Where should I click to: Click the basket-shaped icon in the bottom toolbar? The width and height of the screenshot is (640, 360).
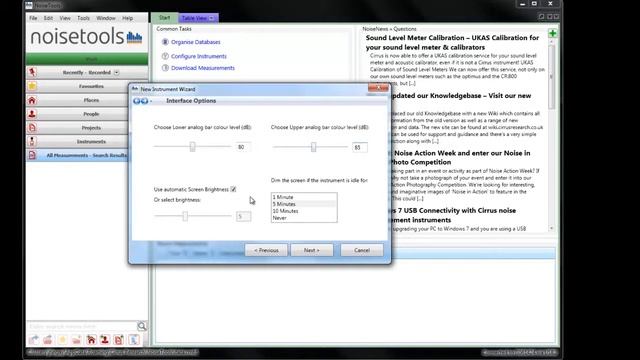pos(48,340)
